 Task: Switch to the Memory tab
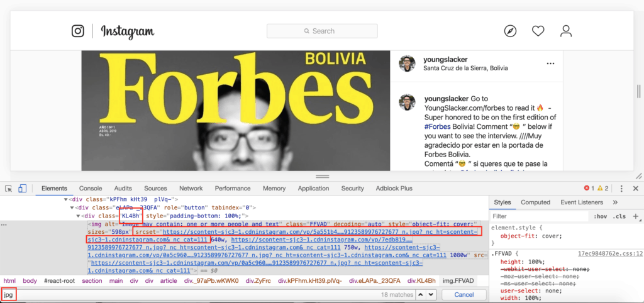[x=274, y=189]
